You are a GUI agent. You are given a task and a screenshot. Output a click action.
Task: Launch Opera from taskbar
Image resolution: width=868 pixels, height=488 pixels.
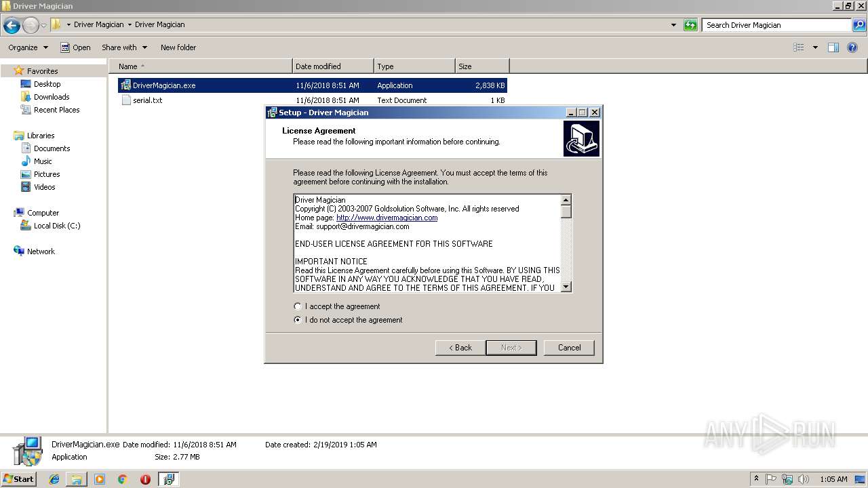pyautogui.click(x=145, y=479)
